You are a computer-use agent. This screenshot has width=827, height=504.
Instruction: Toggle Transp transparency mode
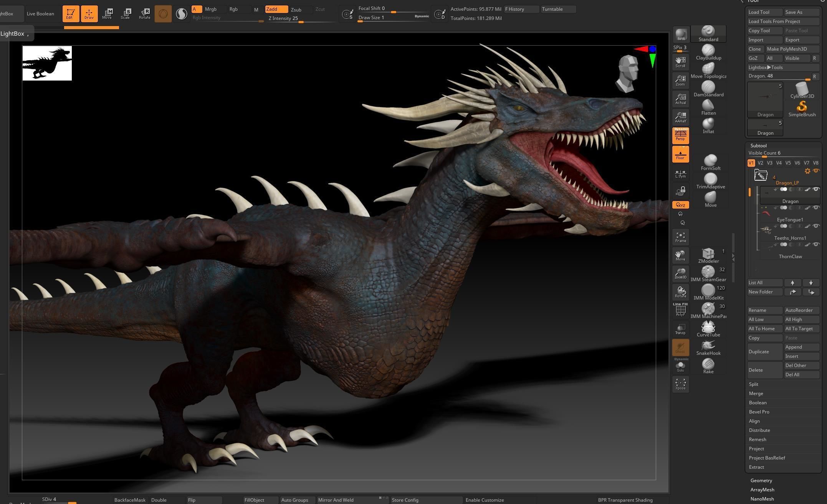pyautogui.click(x=681, y=329)
